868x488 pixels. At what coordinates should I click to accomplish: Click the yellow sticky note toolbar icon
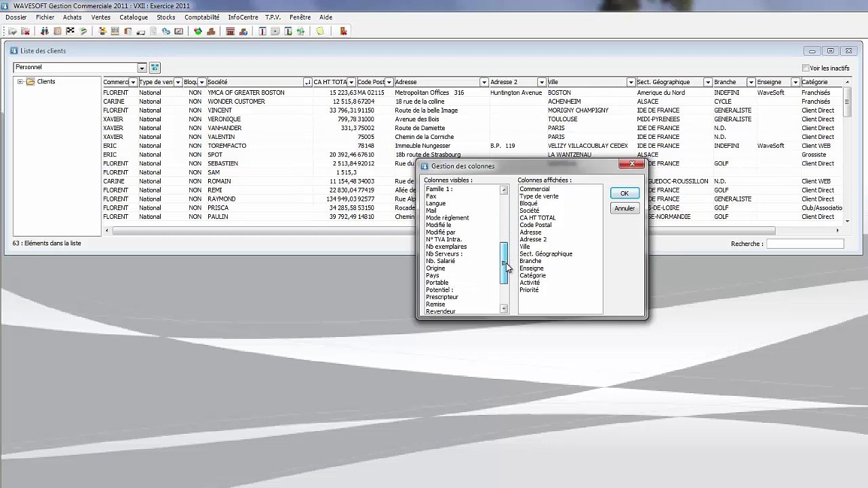(319, 31)
